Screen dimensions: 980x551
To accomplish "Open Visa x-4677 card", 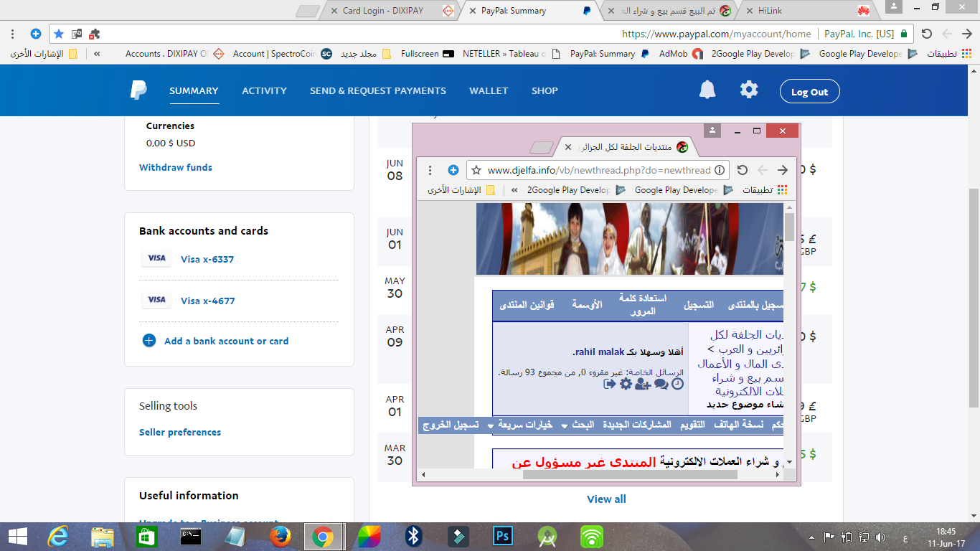I will (x=207, y=301).
